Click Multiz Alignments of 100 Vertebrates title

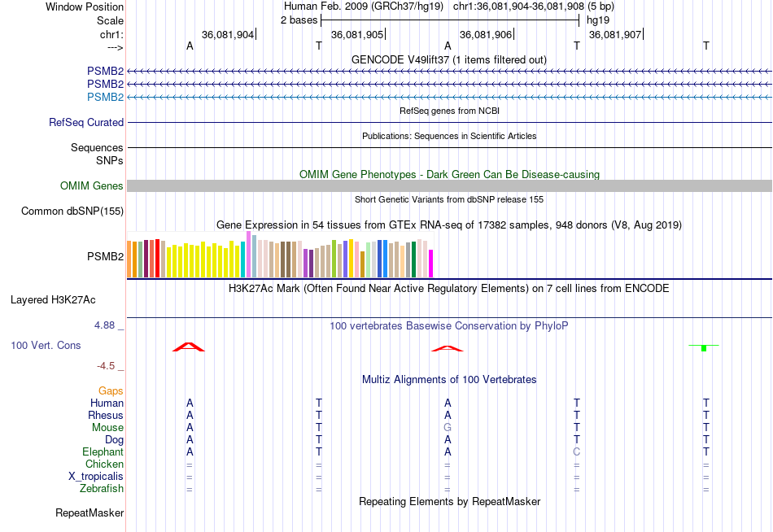pyautogui.click(x=449, y=380)
